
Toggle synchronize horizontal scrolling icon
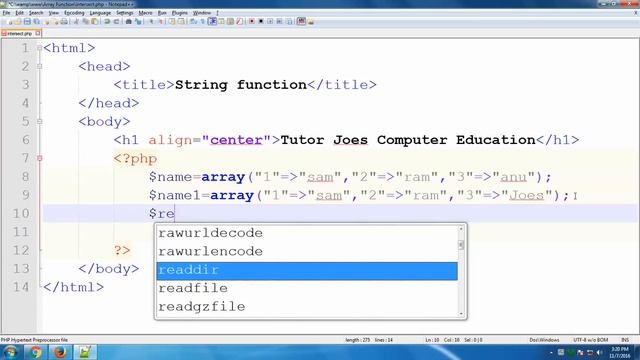181,21
